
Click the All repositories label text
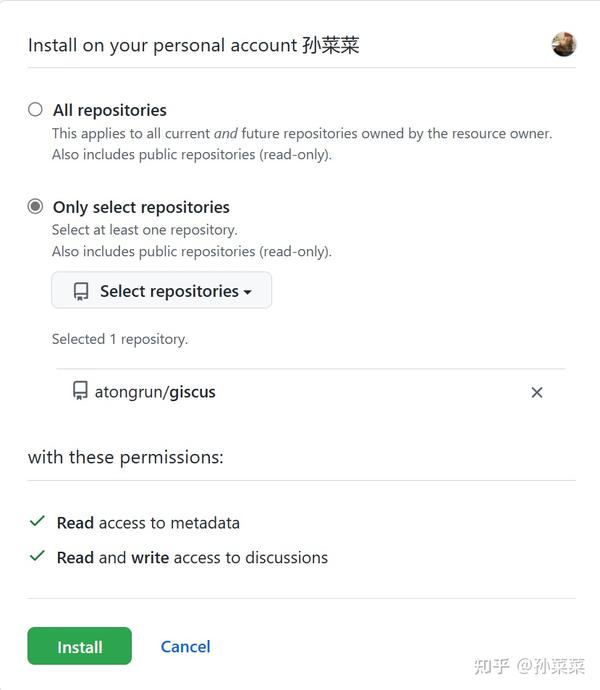pyautogui.click(x=110, y=110)
